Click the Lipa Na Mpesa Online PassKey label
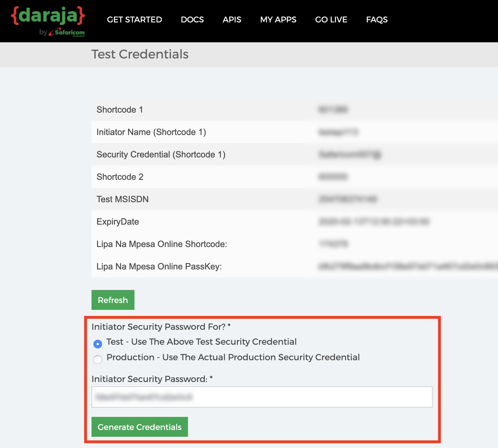The image size is (498, 448). pos(159,266)
